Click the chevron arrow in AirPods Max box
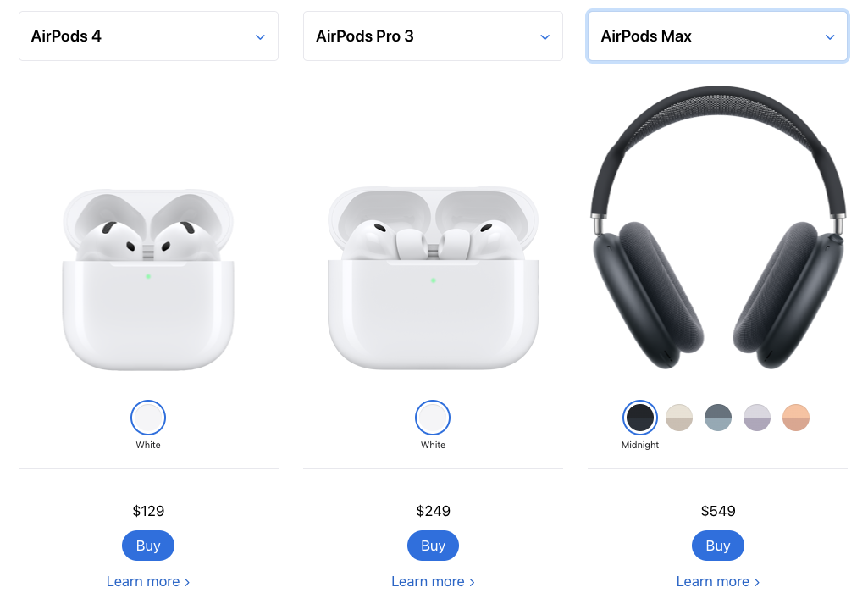The height and width of the screenshot is (615, 868). tap(830, 37)
